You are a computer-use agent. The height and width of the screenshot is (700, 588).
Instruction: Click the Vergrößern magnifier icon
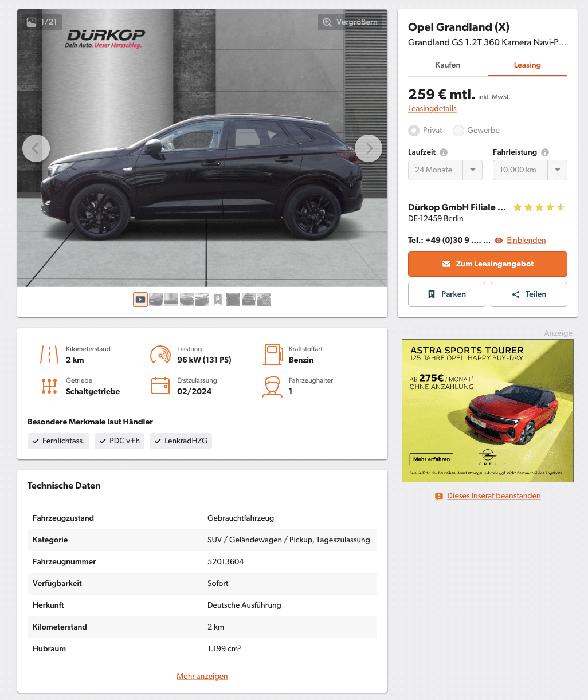[x=327, y=22]
